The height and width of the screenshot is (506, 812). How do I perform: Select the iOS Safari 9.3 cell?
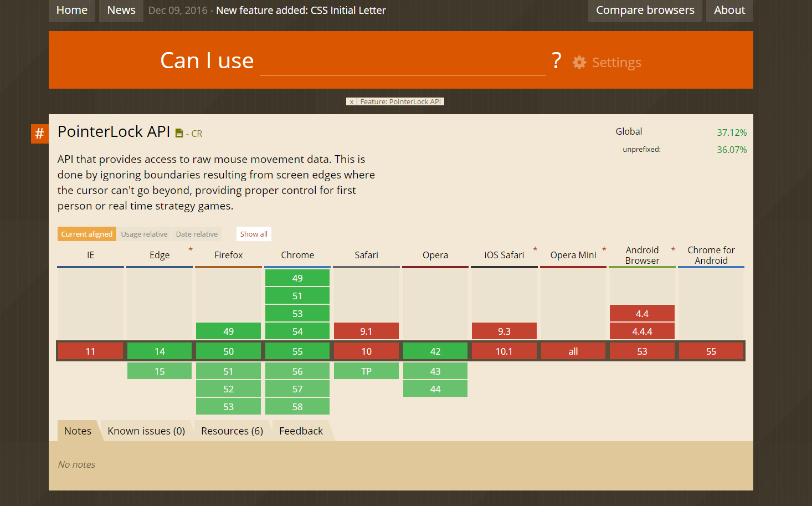click(x=504, y=331)
